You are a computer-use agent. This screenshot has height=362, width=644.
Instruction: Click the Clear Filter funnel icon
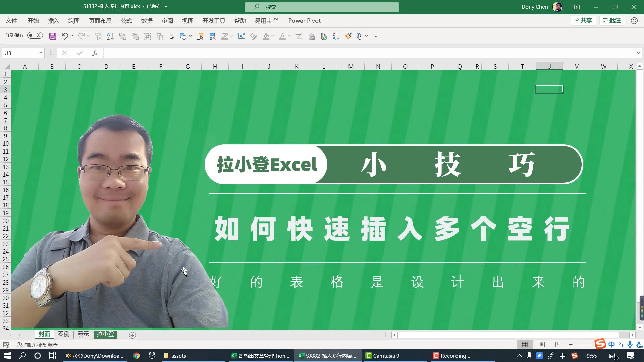[x=98, y=36]
